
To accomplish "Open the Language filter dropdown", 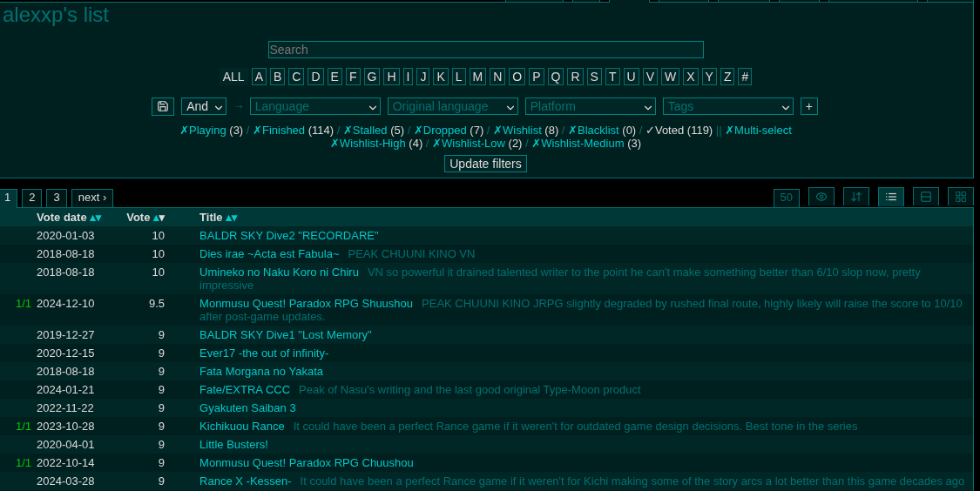I will [x=315, y=106].
